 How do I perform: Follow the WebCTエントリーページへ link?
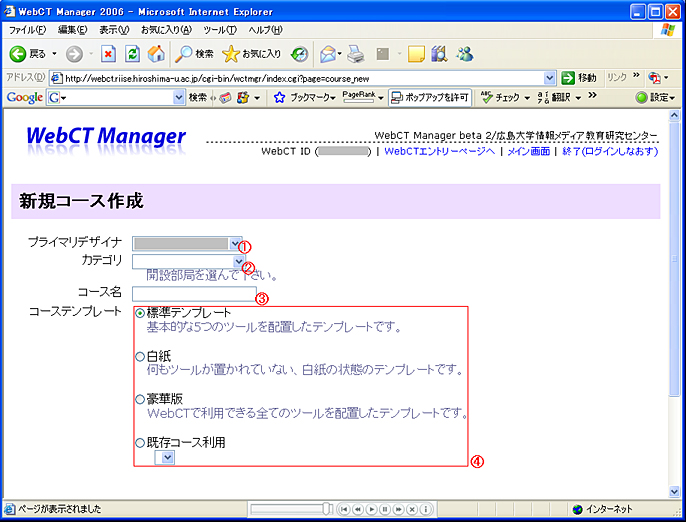click(x=439, y=151)
